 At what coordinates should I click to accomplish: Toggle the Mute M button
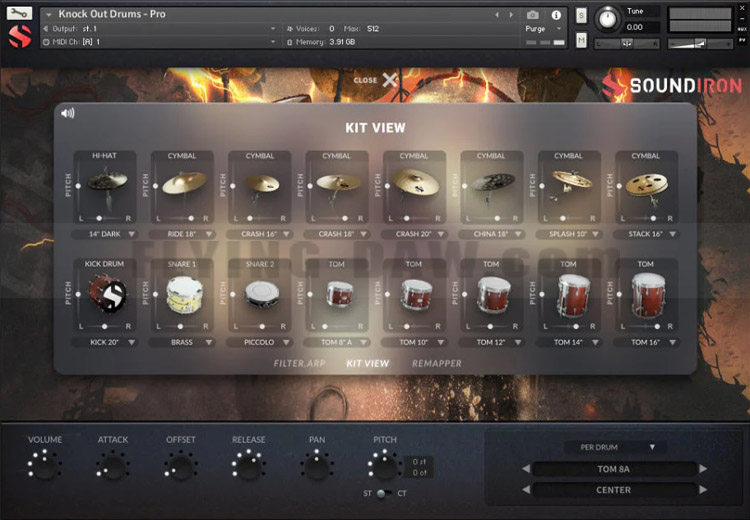(x=581, y=40)
